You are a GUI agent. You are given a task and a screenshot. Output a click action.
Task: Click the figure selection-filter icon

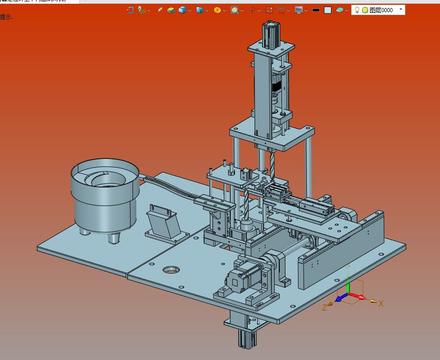tap(141, 10)
